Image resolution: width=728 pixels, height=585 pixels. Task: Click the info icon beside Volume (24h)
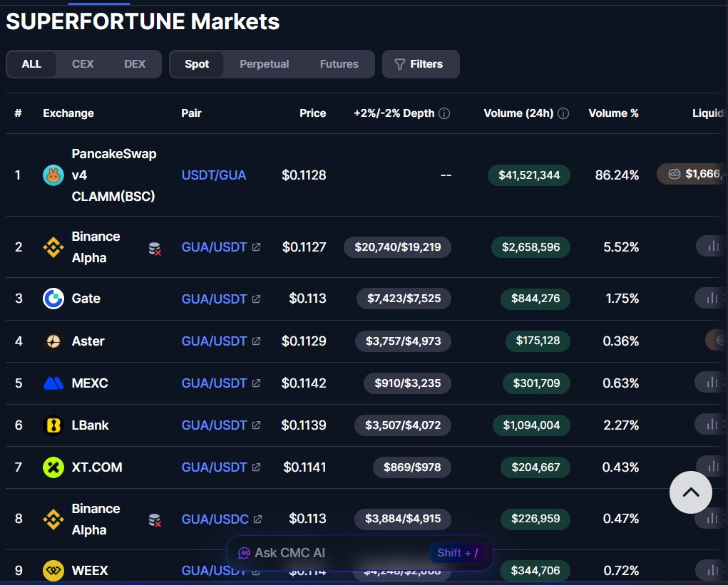point(563,113)
